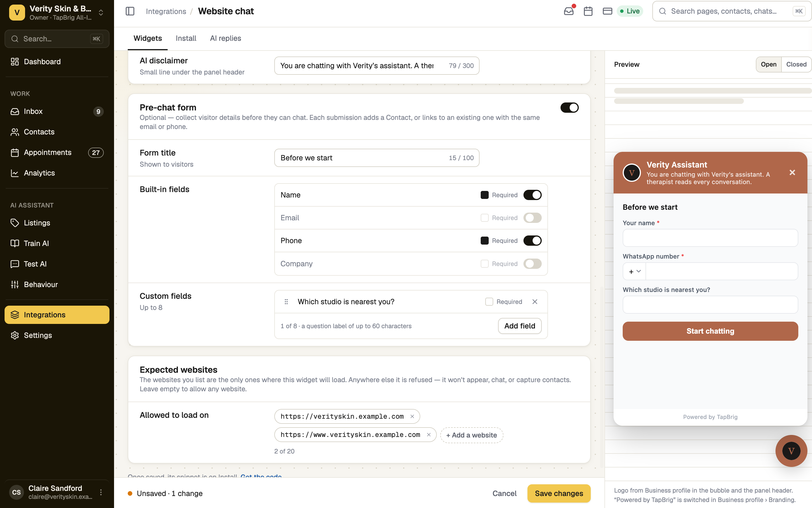812x508 pixels.
Task: Click the 'Powered by TapBrig' footer text
Action: (x=710, y=417)
